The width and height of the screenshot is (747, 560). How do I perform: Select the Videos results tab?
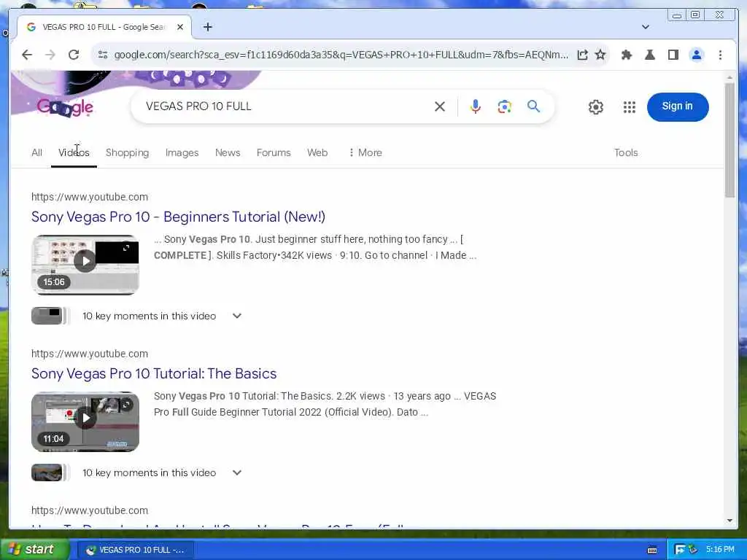coord(74,152)
